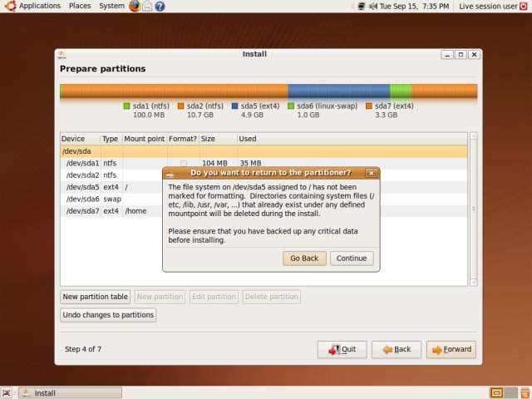Click the Install taskbar window button
Screen dimensions: 532x399
pos(70,393)
